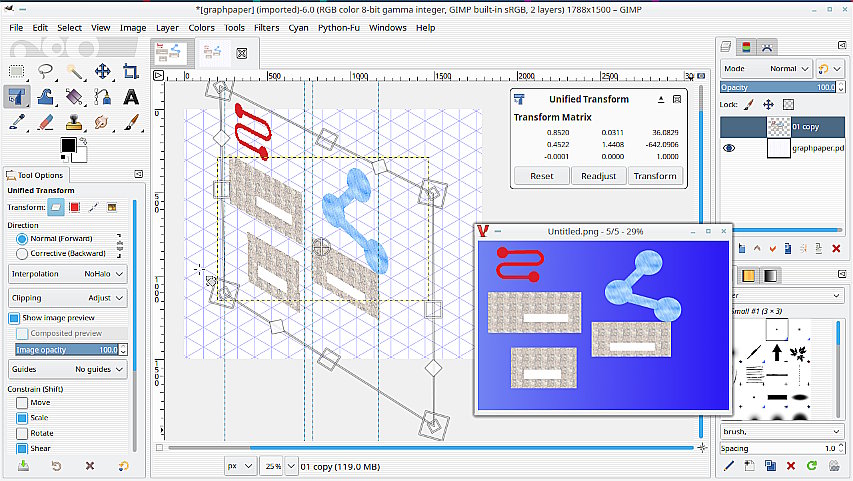Switch to the Channels tab
Screen dimensions: 853x481
[746, 47]
